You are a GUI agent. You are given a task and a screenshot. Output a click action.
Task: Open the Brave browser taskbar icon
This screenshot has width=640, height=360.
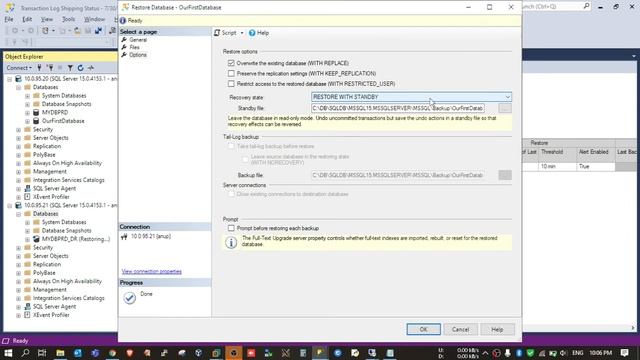coord(129,353)
